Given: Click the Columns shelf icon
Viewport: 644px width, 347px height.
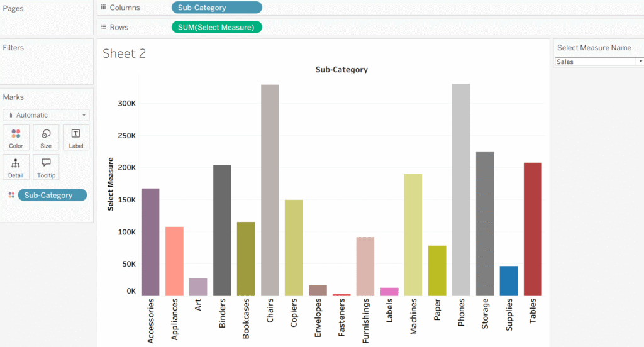Looking at the screenshot, I should [x=103, y=8].
